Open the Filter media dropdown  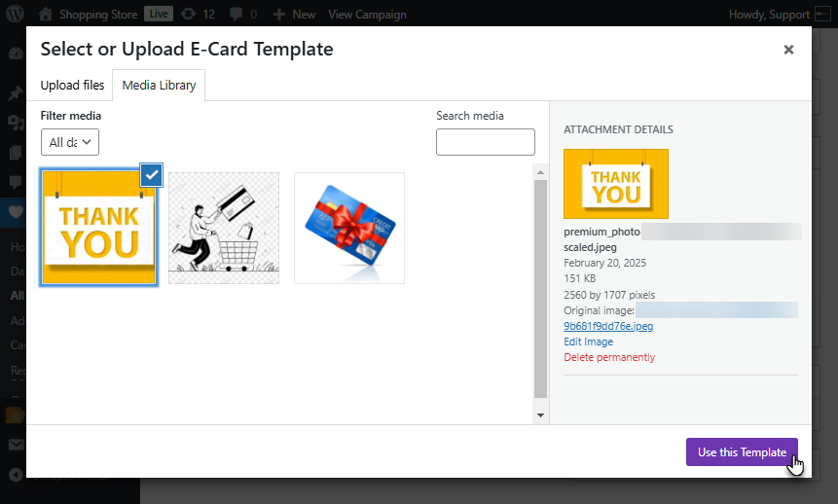click(70, 142)
